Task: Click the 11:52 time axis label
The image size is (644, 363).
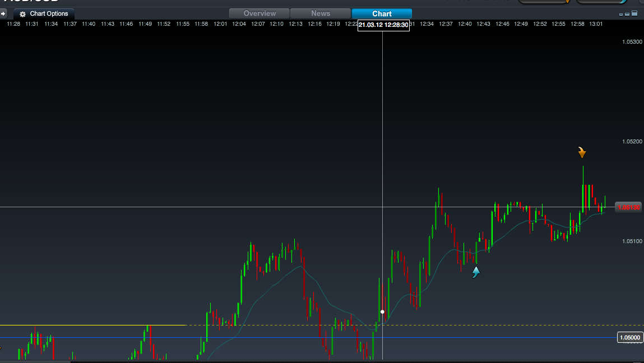Action: [x=164, y=24]
